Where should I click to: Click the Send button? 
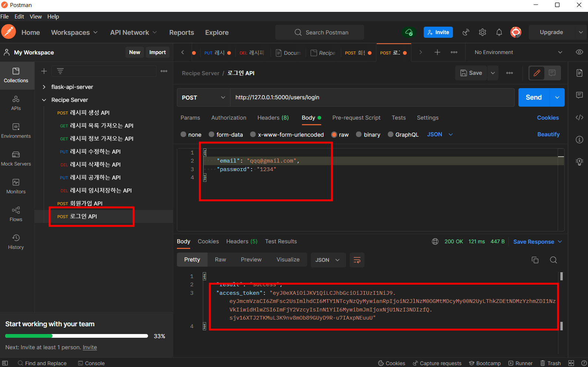pyautogui.click(x=534, y=97)
